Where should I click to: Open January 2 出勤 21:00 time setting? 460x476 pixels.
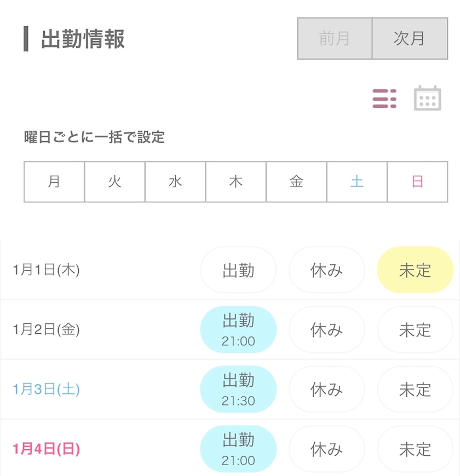[238, 330]
